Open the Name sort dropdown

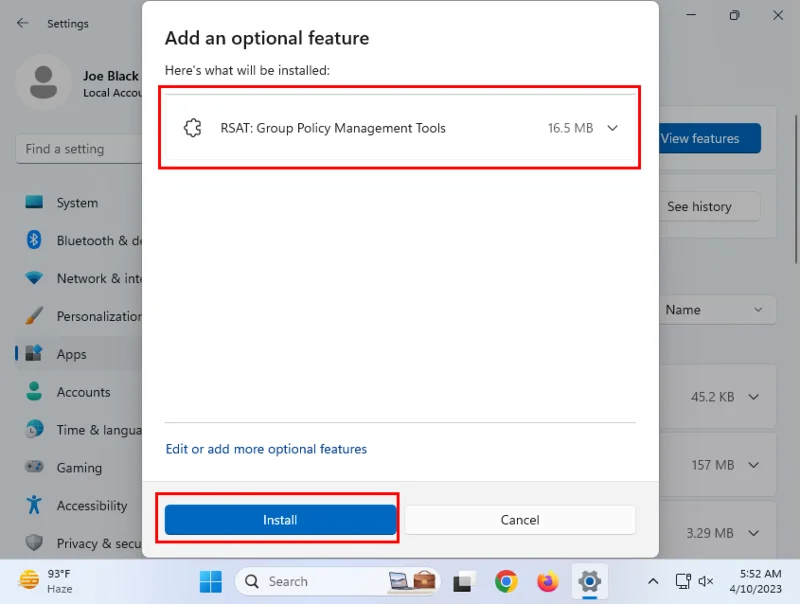717,310
